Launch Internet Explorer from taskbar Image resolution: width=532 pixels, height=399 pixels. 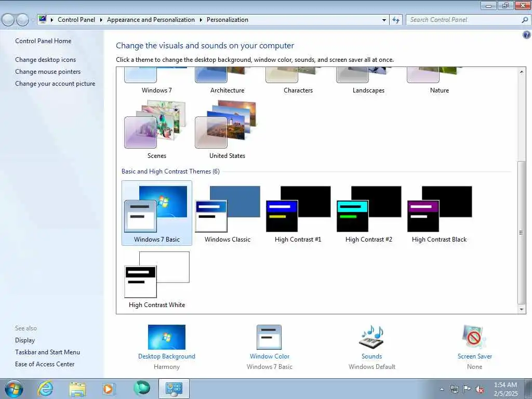(45, 389)
